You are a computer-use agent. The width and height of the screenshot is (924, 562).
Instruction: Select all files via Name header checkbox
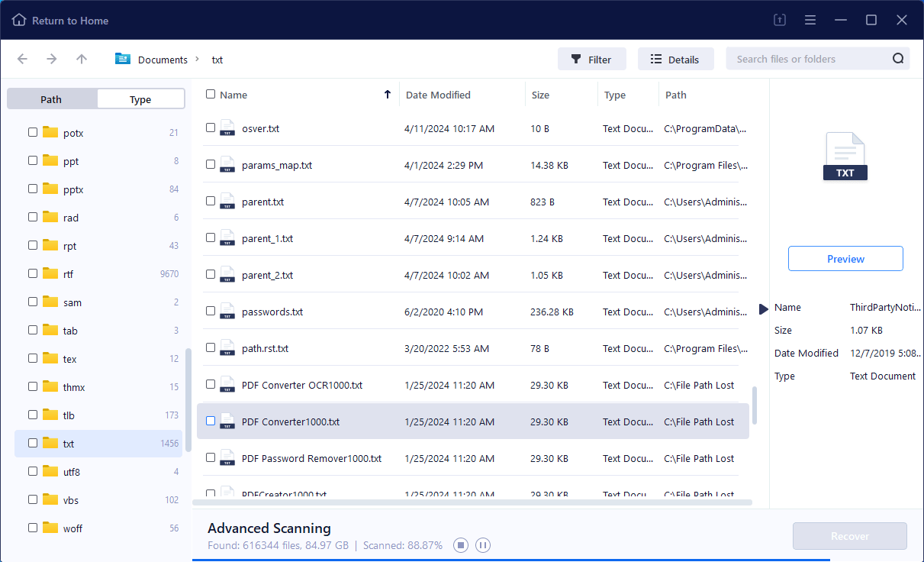click(x=211, y=95)
